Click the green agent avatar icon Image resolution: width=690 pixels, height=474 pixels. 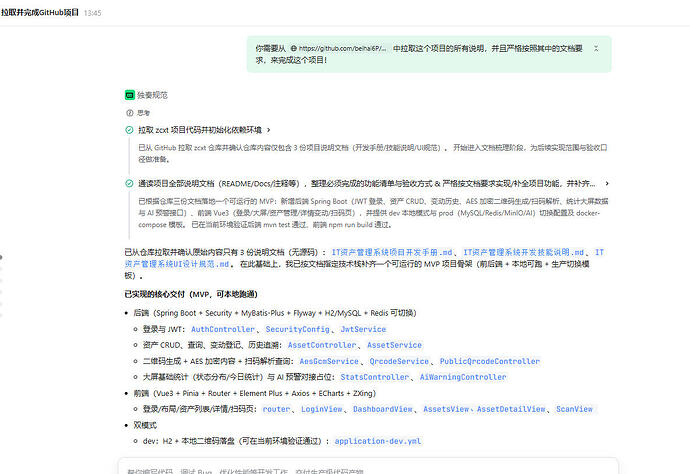(129, 95)
